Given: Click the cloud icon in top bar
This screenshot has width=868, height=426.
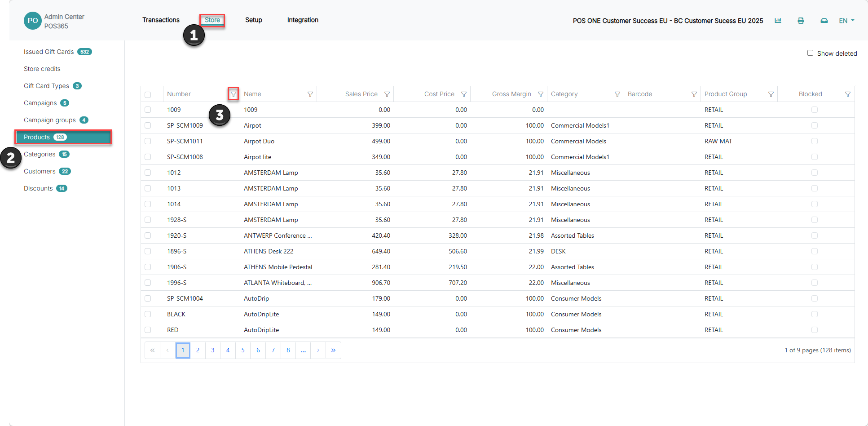Looking at the screenshot, I should (x=824, y=21).
